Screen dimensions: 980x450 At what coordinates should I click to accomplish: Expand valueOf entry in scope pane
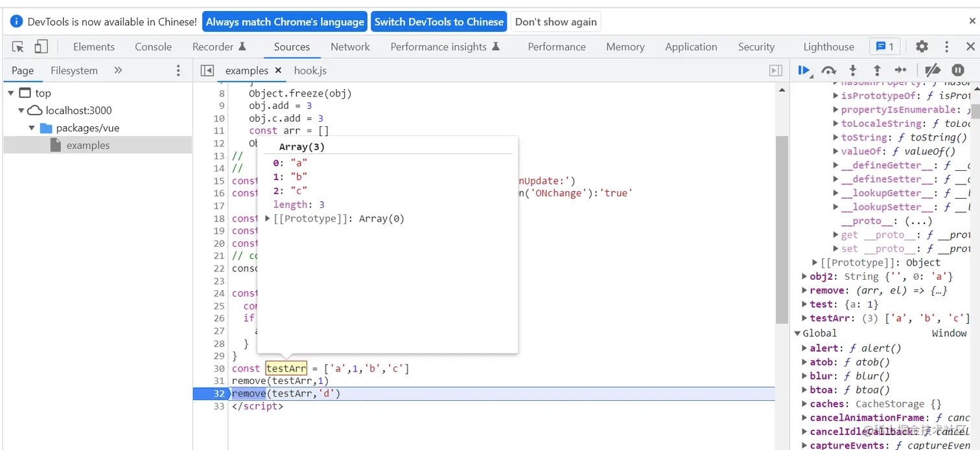[x=835, y=152]
